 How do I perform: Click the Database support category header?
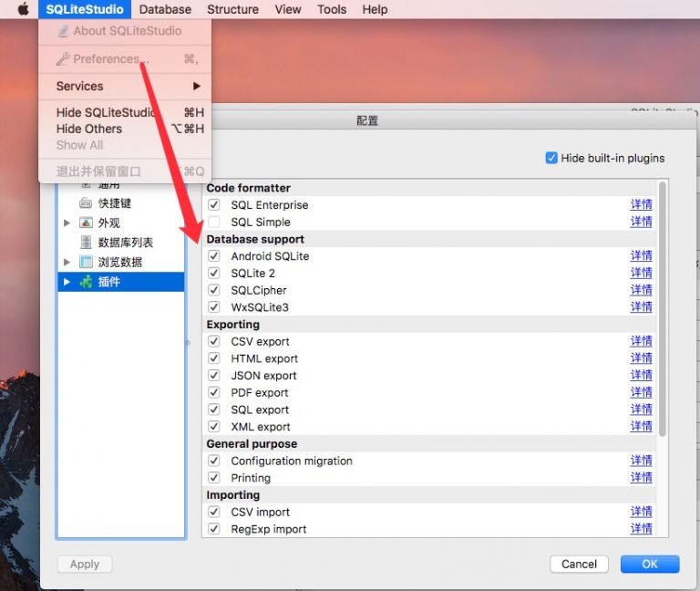pos(255,239)
